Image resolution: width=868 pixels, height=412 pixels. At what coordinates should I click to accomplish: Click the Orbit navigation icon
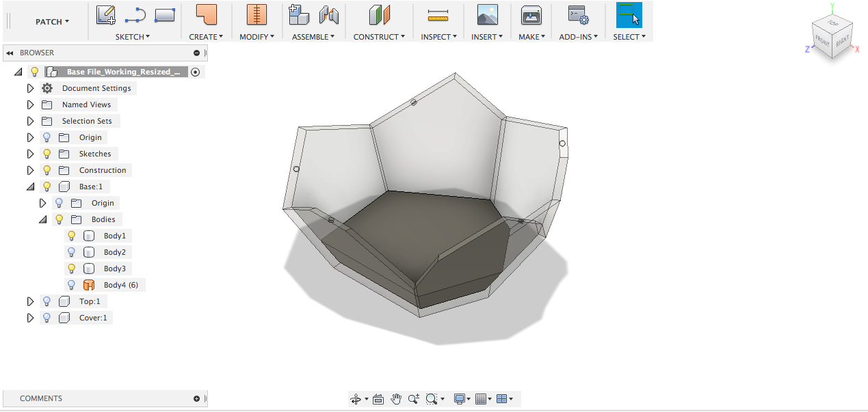coord(355,399)
